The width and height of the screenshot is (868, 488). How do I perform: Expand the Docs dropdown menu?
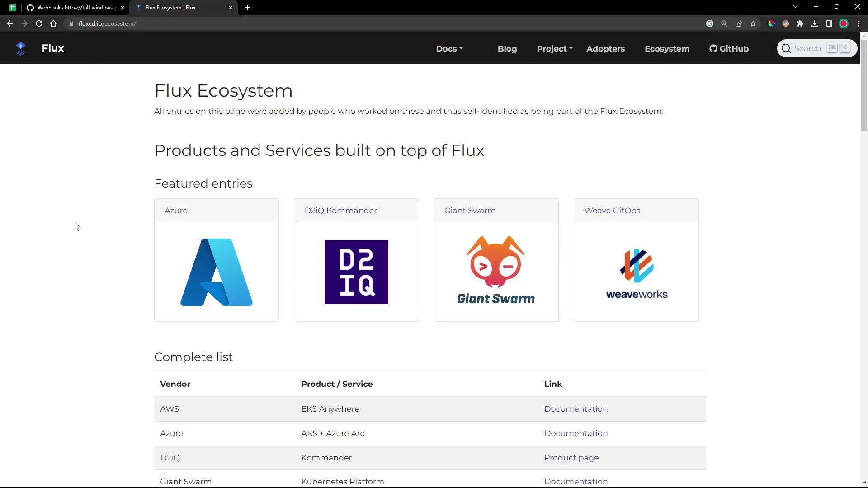point(449,49)
